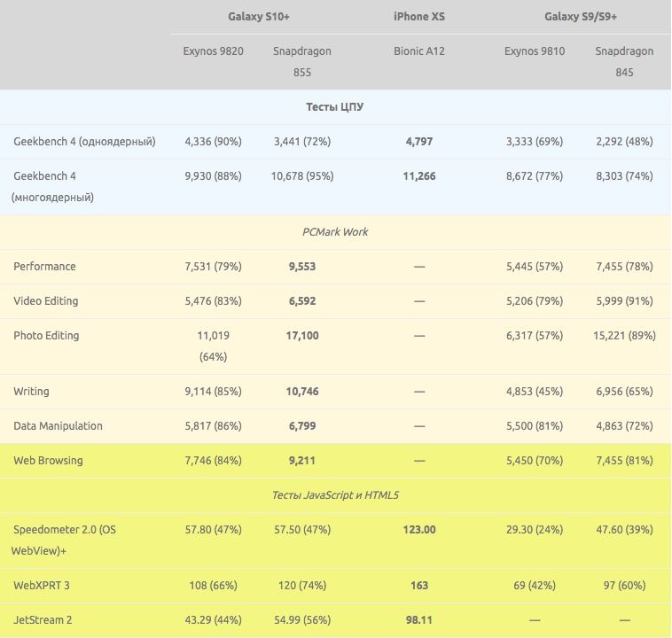Click the cell 7,746 (84%)

213,461
